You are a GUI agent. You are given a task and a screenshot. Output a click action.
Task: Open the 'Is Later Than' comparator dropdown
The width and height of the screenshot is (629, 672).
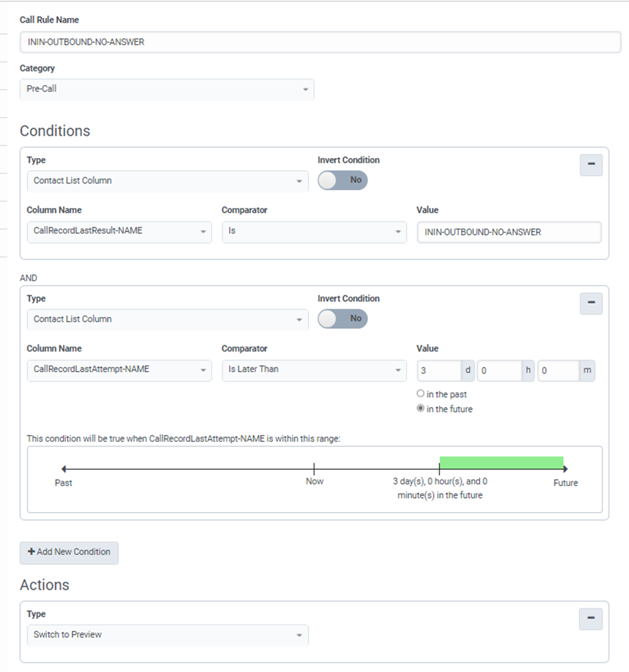(x=314, y=369)
